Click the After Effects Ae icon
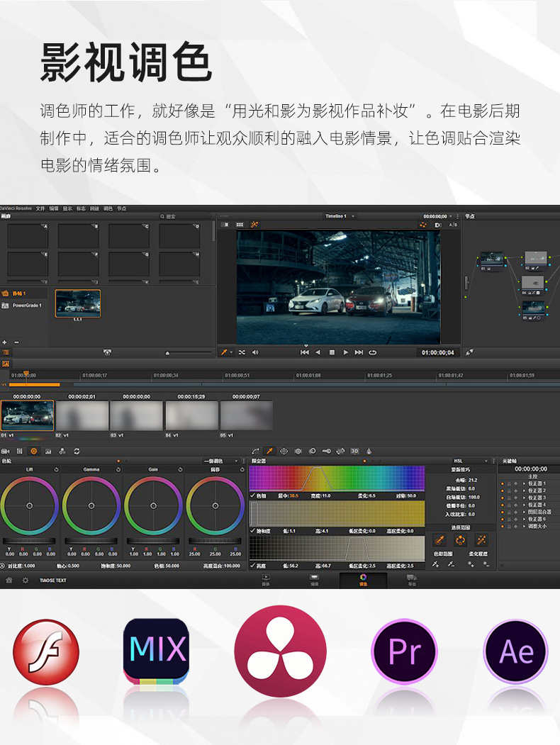560x745 pixels. pyautogui.click(x=516, y=651)
